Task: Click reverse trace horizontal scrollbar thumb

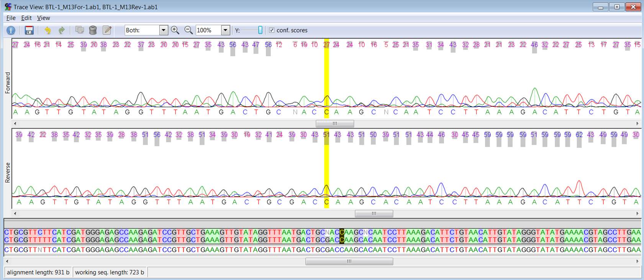Action: tap(374, 214)
